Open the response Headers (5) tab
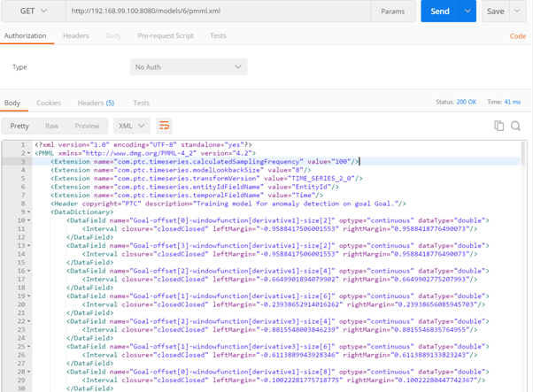The image size is (533, 392). click(96, 103)
